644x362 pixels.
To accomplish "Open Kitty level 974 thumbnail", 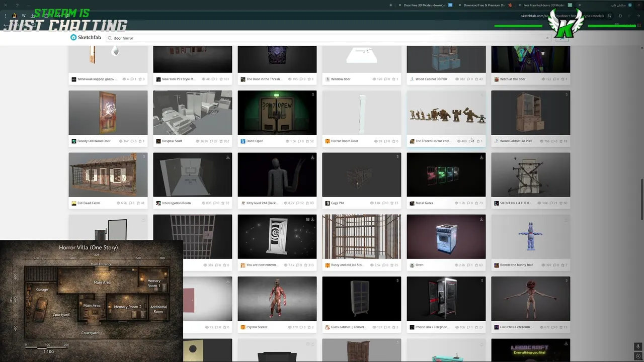I will coord(277,174).
